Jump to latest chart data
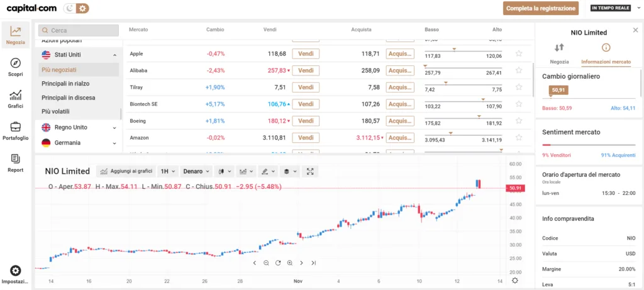The height and width of the screenshot is (290, 644). click(x=313, y=263)
